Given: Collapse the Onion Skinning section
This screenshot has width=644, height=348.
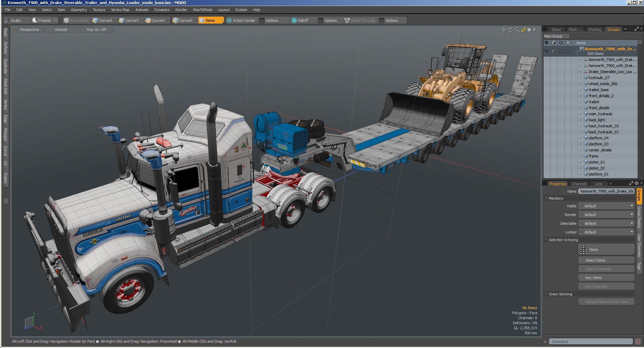Looking at the screenshot, I should pyautogui.click(x=546, y=294).
